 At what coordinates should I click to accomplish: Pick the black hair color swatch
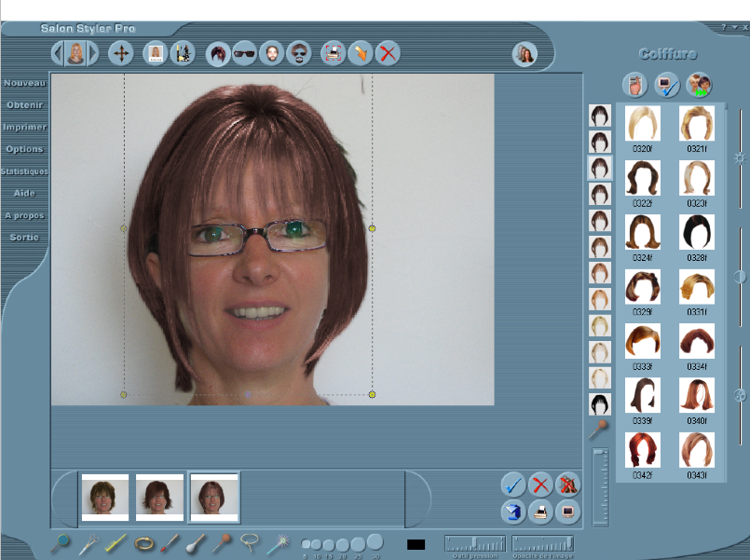pos(600,404)
